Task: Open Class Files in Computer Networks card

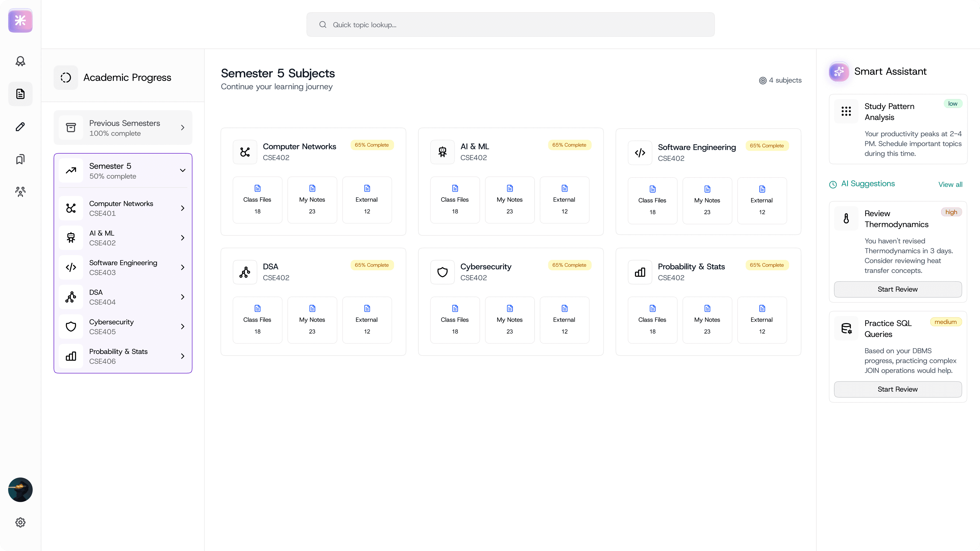Action: (257, 200)
